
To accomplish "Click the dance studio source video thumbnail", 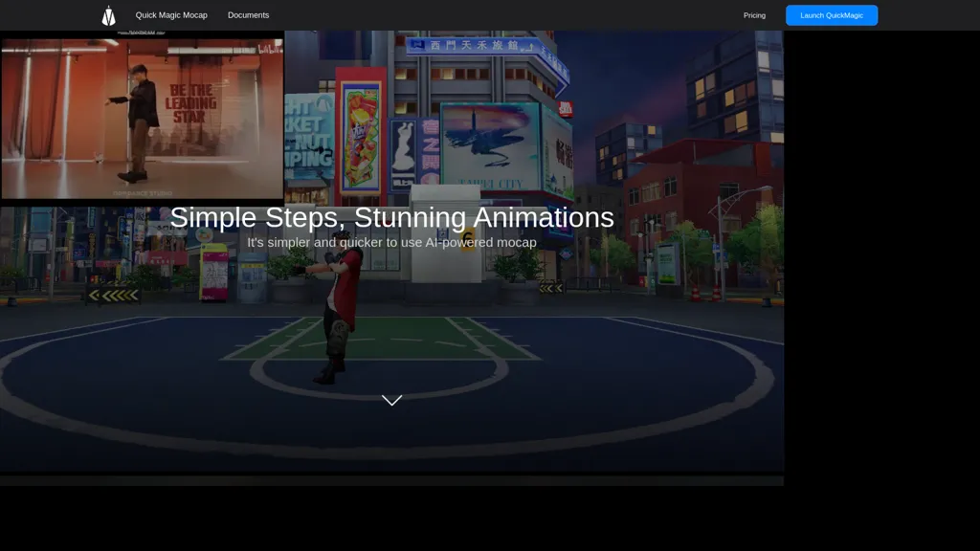I will pyautogui.click(x=142, y=118).
